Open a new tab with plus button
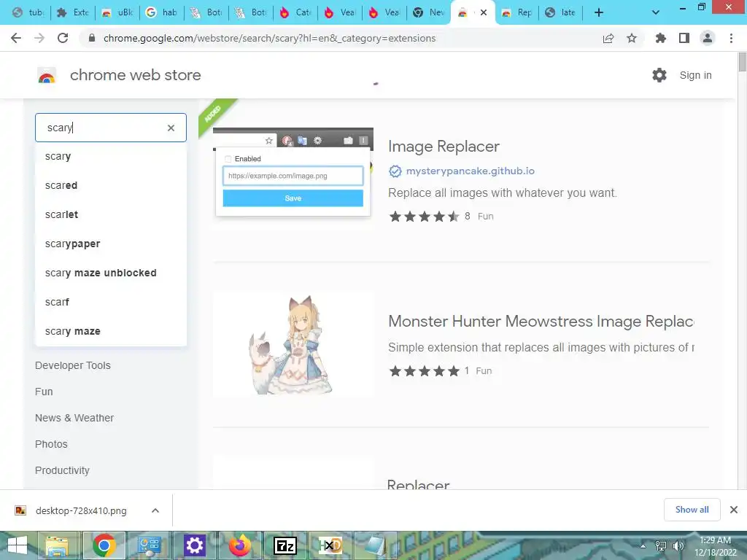Image resolution: width=747 pixels, height=560 pixels. (x=599, y=12)
